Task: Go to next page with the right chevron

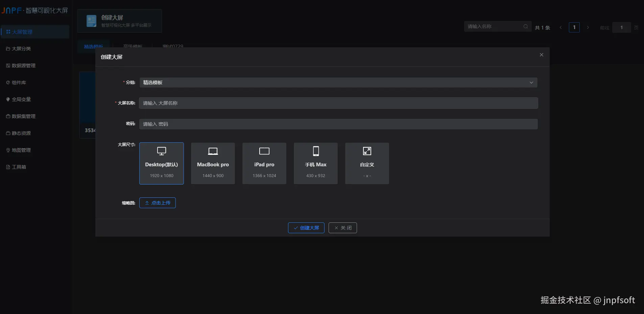Action: pos(588,27)
